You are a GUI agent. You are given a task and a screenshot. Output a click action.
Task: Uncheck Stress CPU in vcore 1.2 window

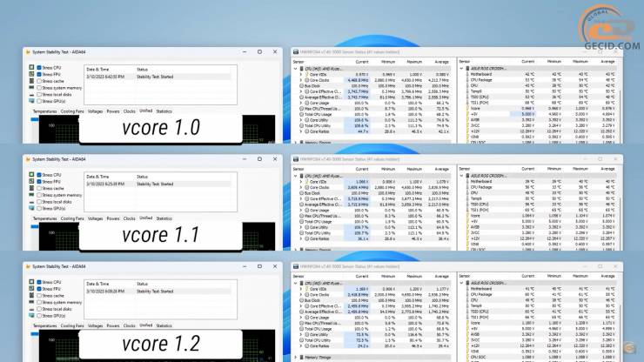[39, 282]
